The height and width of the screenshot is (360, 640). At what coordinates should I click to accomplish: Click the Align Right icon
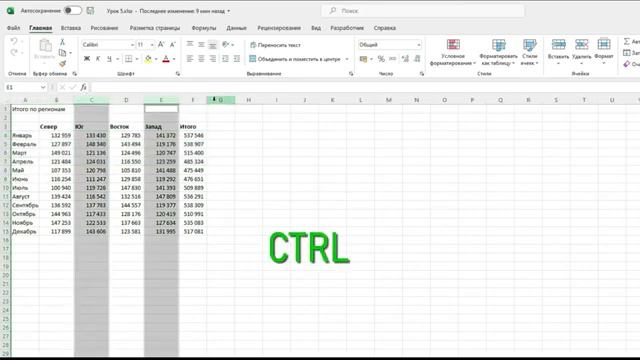(213, 59)
